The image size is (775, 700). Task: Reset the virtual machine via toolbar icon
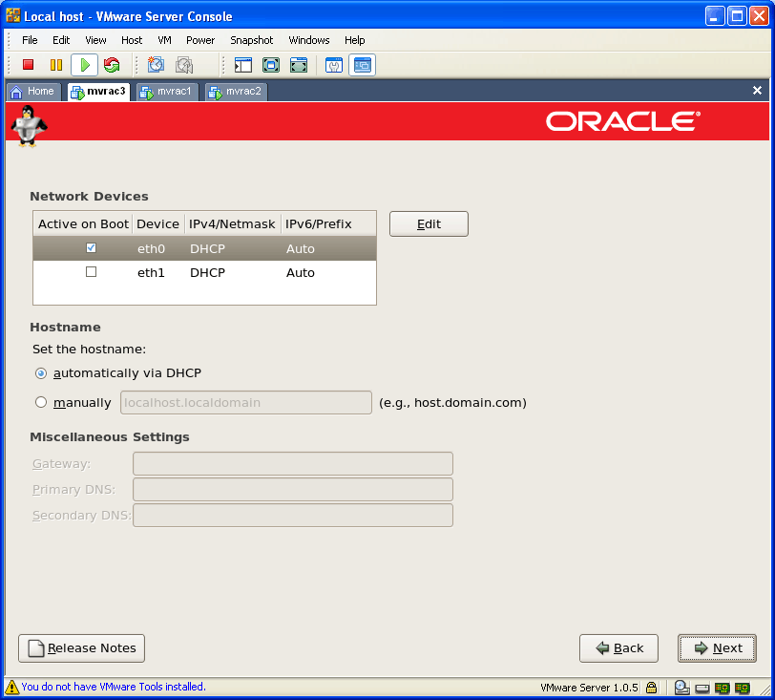coord(112,65)
